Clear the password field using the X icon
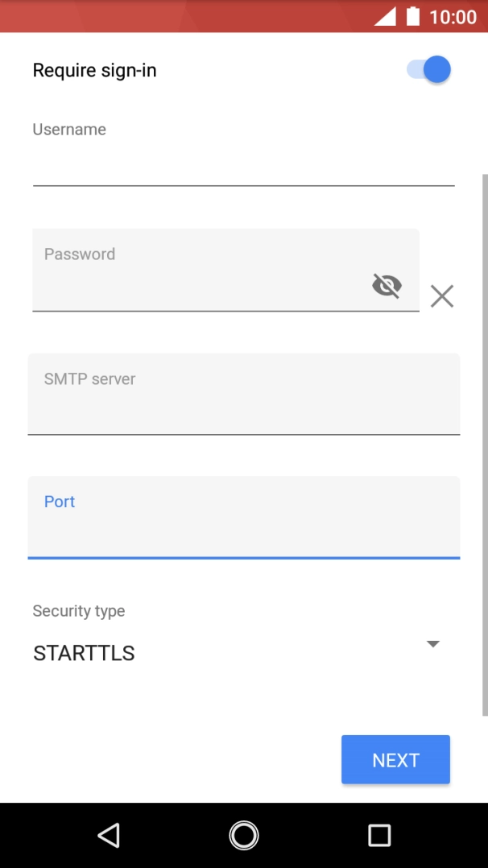488x868 pixels. click(x=441, y=296)
